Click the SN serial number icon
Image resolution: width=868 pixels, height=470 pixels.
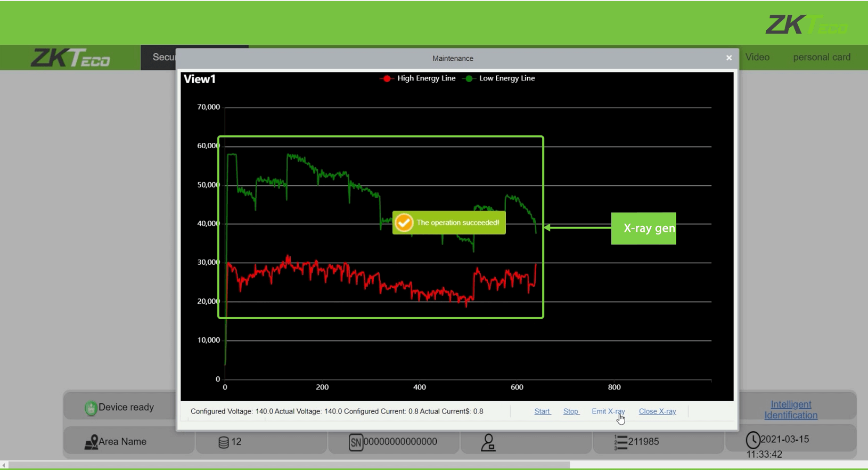click(x=356, y=442)
